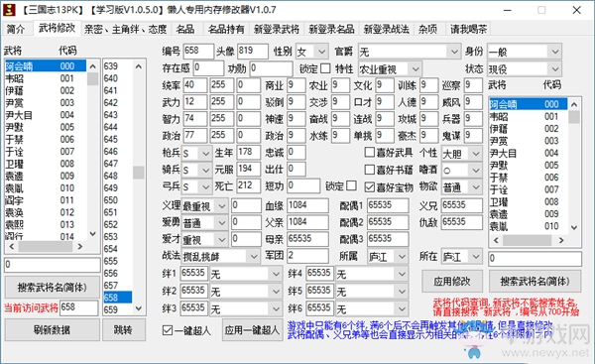The image size is (595, 364).
Task: Click 编号 input field
Action: click(x=198, y=52)
